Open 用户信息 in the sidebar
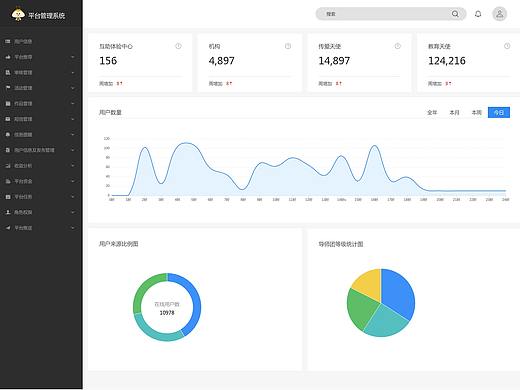Viewport: 520px width, 390px height. pos(23,41)
